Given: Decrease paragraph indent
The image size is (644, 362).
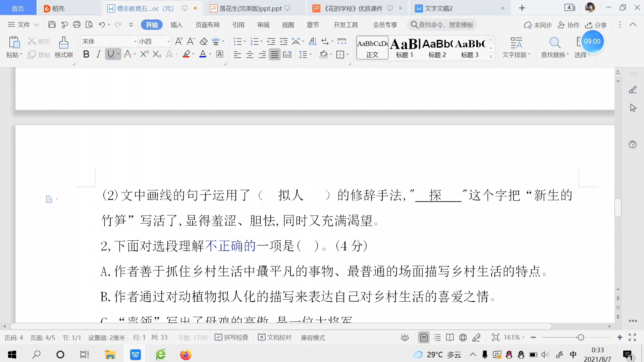Looking at the screenshot, I should click(271, 41).
